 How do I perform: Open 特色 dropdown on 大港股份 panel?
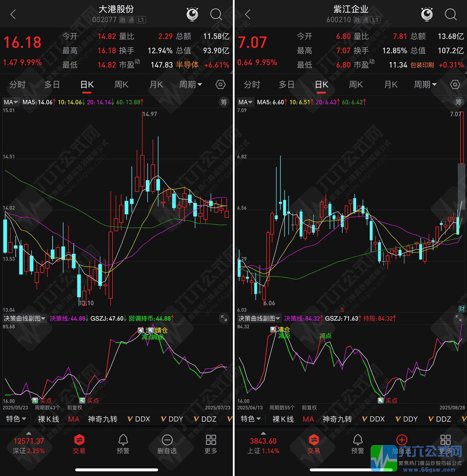[16, 419]
